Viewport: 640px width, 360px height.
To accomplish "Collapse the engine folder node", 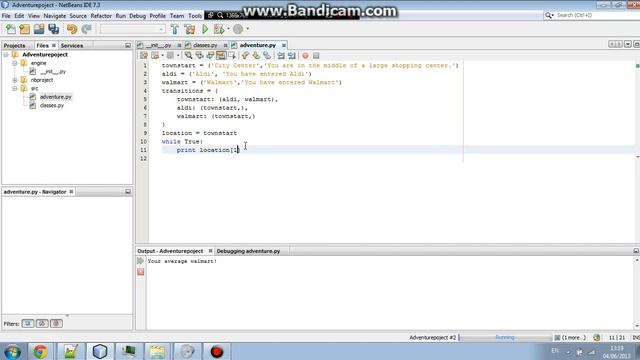I will coord(15,63).
